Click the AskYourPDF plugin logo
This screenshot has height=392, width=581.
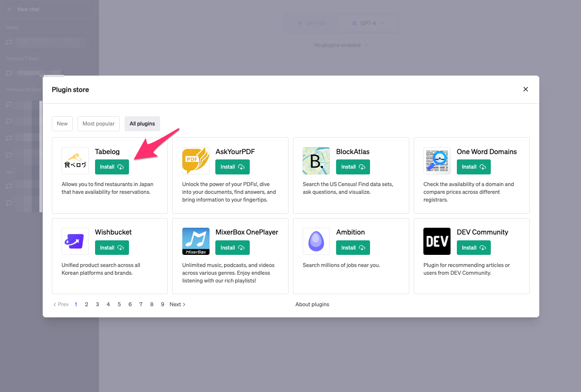195,161
